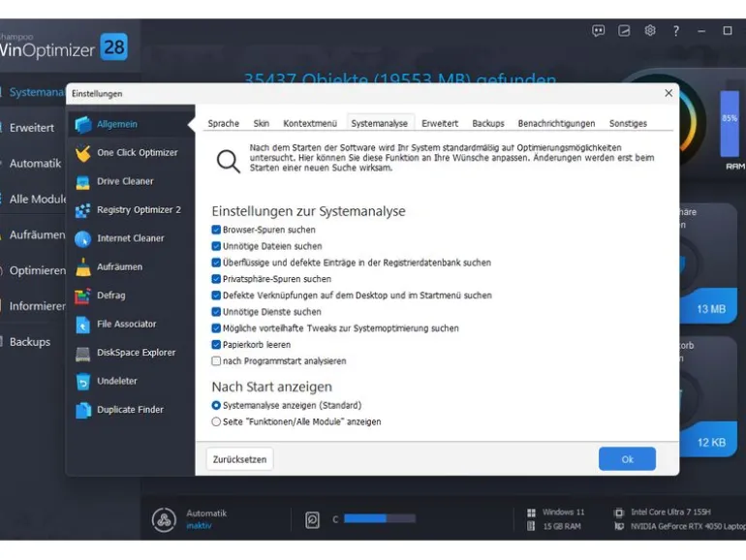Open the One Click Optimizer settings icon
This screenshot has height=560, width=746.
pos(82,153)
